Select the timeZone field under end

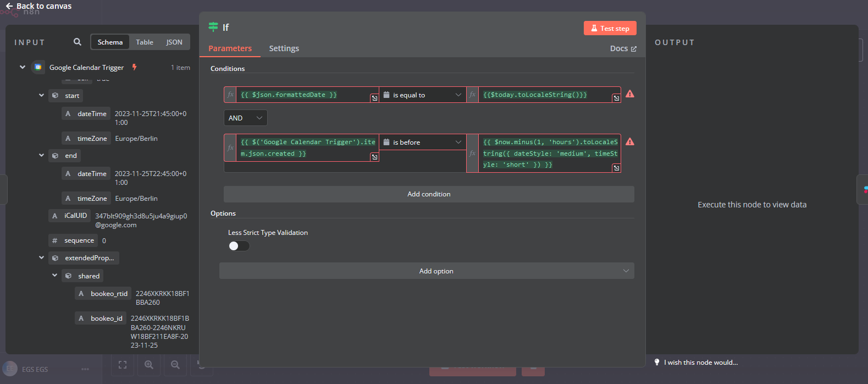click(x=86, y=199)
